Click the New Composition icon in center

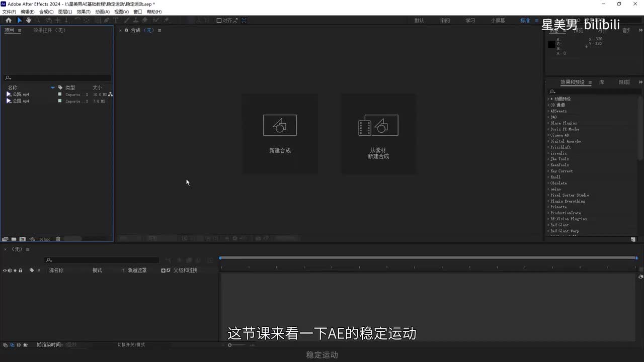point(280,125)
